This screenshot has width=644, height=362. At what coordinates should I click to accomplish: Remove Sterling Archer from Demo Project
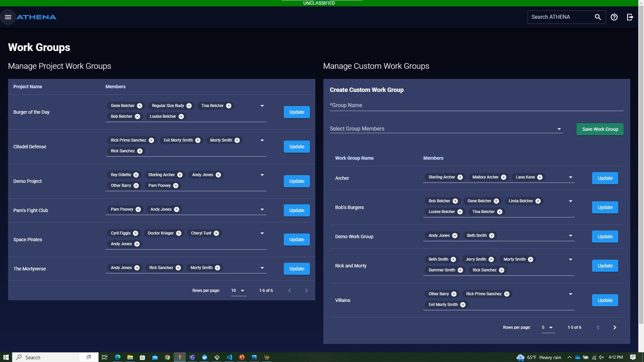[x=180, y=175]
